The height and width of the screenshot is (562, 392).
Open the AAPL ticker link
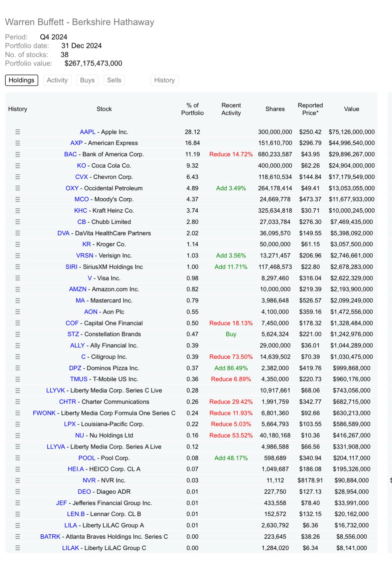(88, 132)
